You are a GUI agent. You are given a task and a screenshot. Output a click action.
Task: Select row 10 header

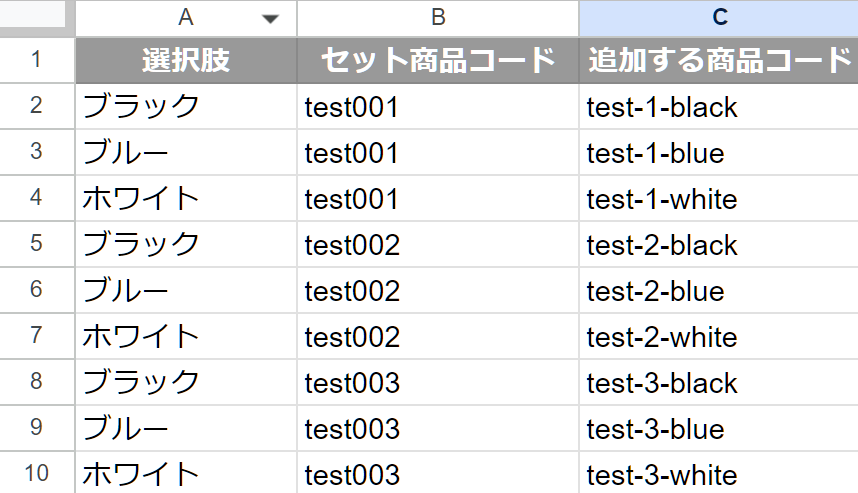(x=37, y=474)
